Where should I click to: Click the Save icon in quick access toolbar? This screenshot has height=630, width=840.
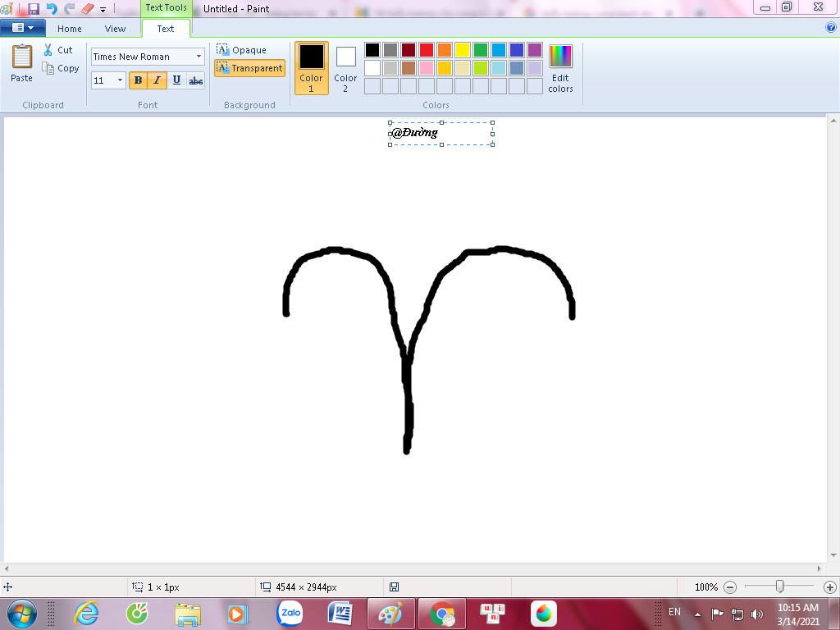33,8
